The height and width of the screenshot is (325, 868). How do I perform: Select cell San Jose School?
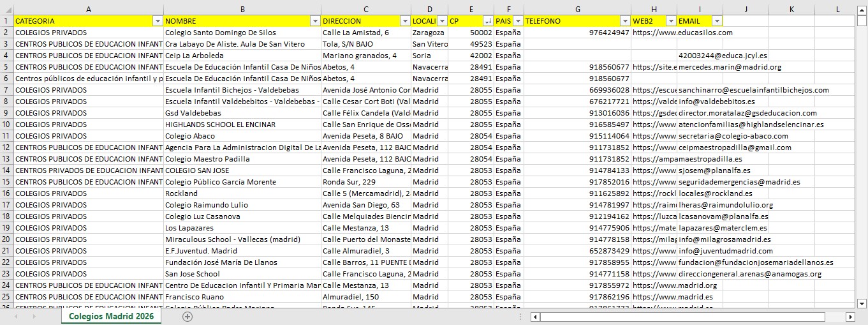point(242,274)
